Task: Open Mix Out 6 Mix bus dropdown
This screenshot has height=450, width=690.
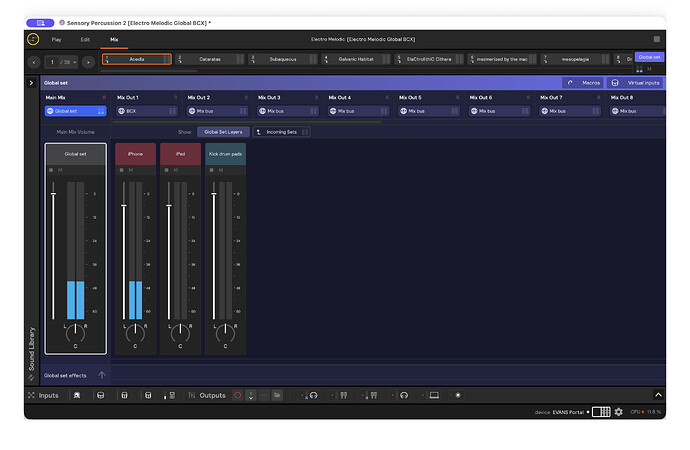Action: [499, 111]
